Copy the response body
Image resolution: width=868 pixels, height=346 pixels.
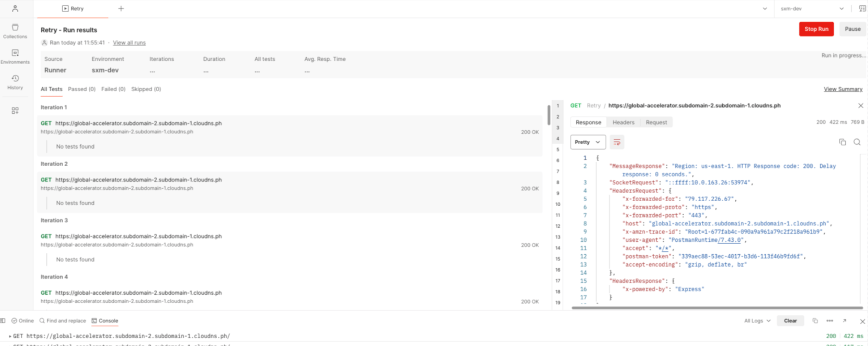(x=842, y=142)
